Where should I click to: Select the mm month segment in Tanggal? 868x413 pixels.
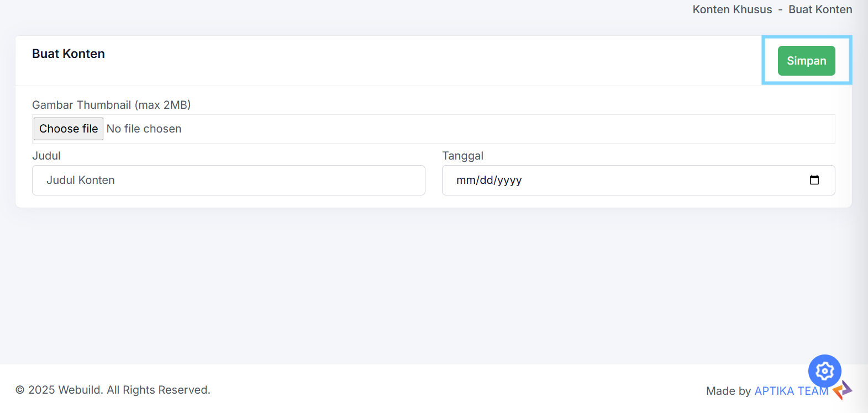[x=465, y=180]
